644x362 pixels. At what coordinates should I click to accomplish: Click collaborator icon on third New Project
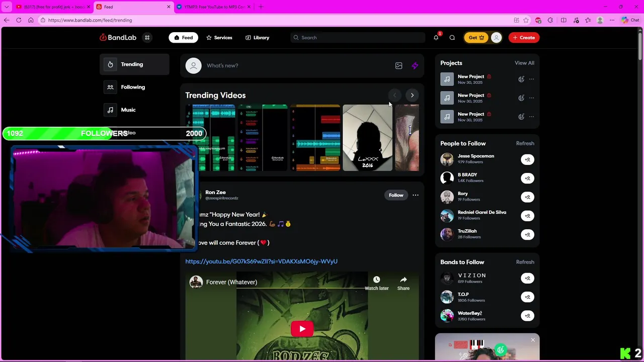tap(521, 117)
